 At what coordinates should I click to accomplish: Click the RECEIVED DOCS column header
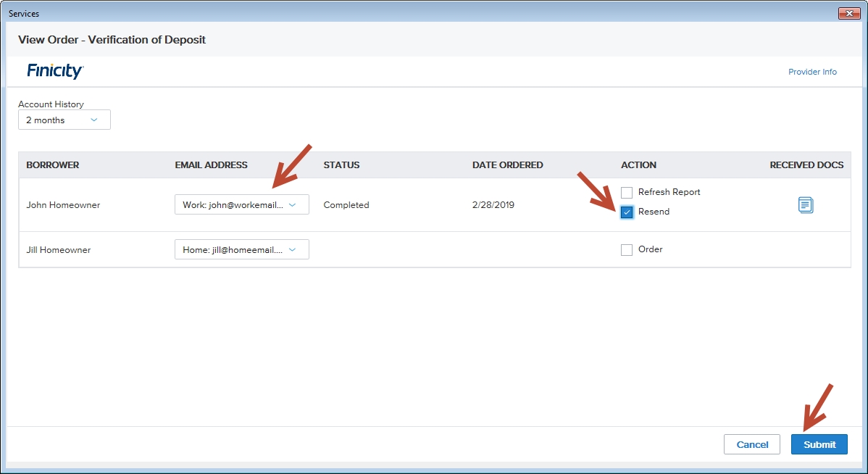pyautogui.click(x=806, y=165)
